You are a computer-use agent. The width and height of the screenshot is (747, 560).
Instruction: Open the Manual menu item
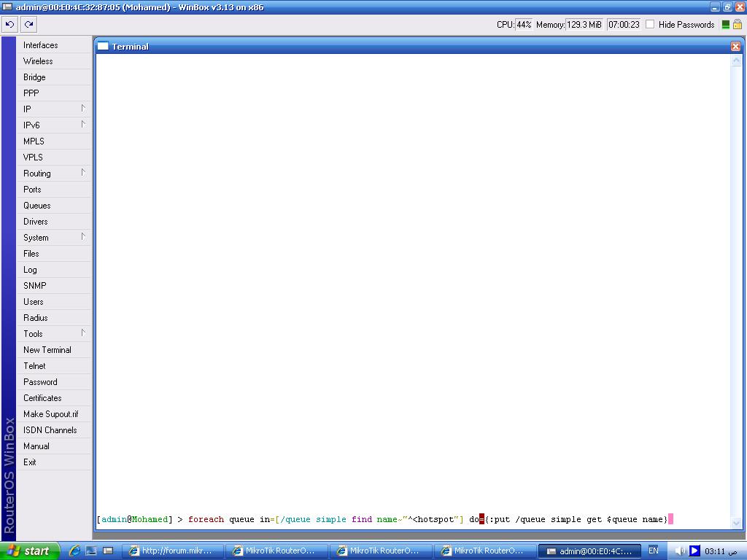pos(54,446)
